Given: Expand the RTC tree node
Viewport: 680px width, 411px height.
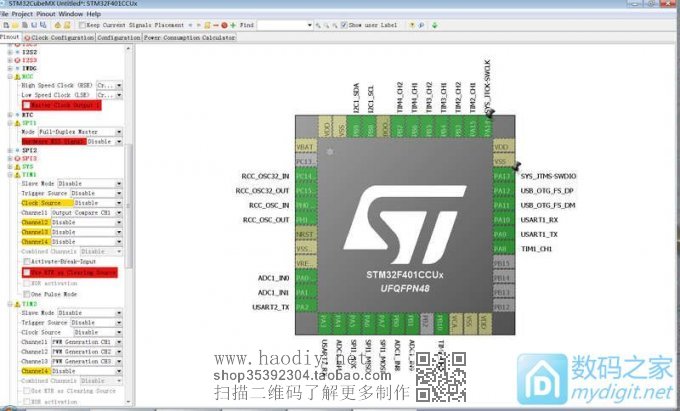Looking at the screenshot, I should click(x=12, y=114).
